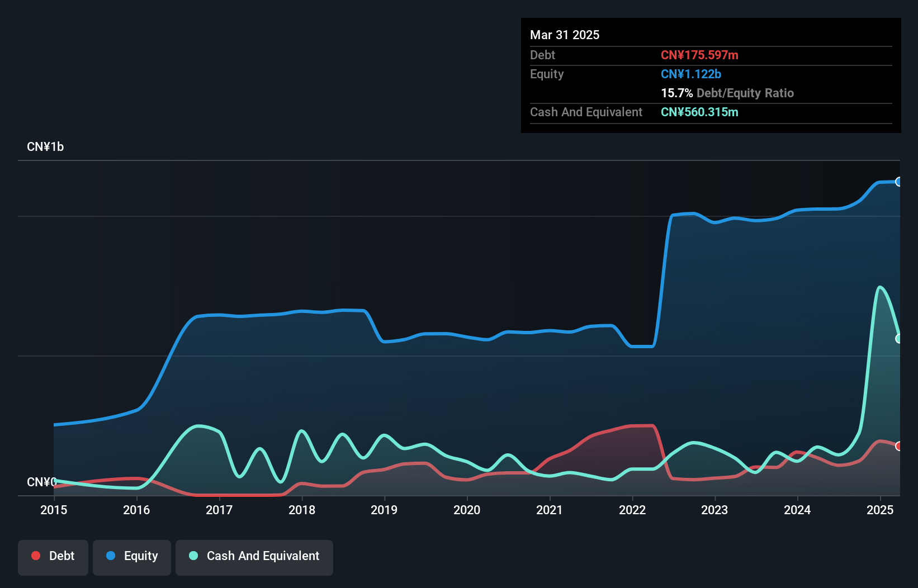This screenshot has height=588, width=918.
Task: Click the red Debt legend dot
Action: coord(36,556)
